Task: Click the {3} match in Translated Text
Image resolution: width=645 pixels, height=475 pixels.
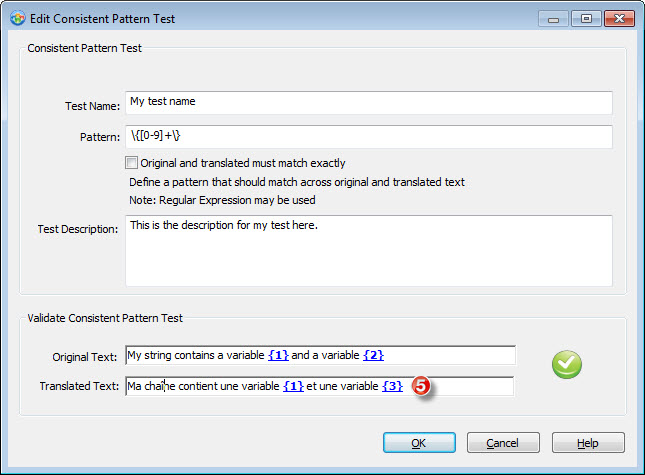Action: click(392, 386)
